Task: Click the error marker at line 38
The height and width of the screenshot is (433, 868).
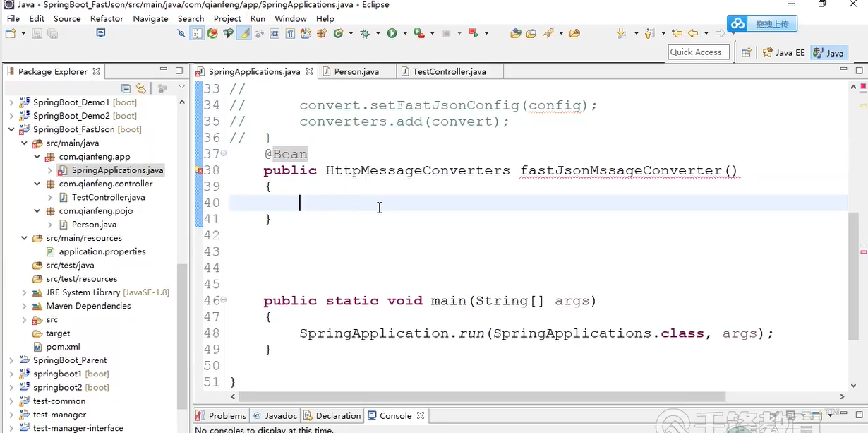Action: [x=198, y=170]
